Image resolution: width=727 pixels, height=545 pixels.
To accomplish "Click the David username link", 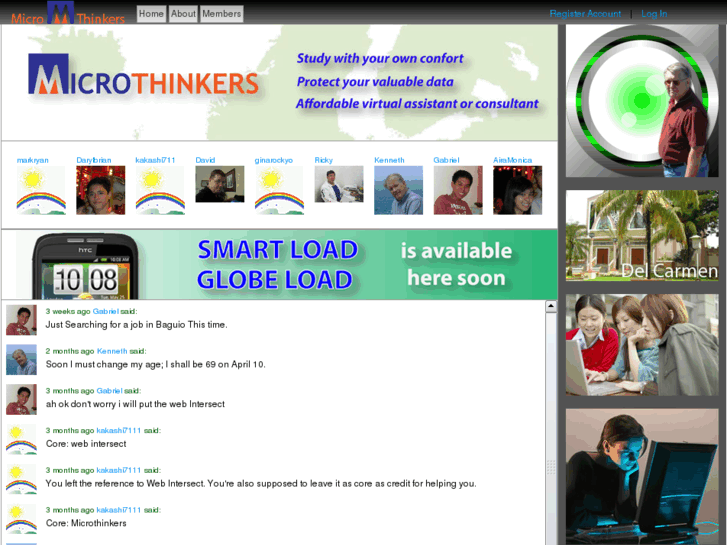I will 205,160.
